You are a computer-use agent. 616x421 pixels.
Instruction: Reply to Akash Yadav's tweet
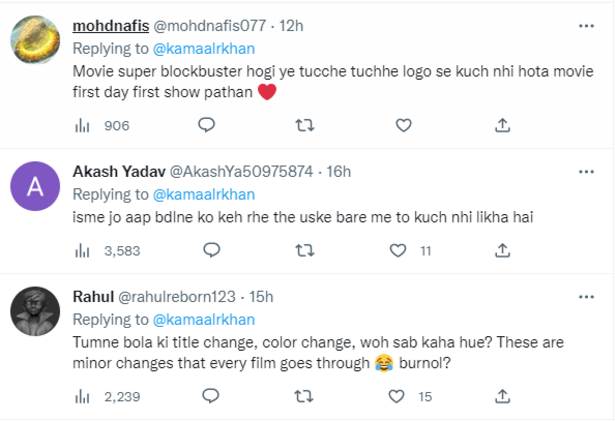(x=211, y=250)
